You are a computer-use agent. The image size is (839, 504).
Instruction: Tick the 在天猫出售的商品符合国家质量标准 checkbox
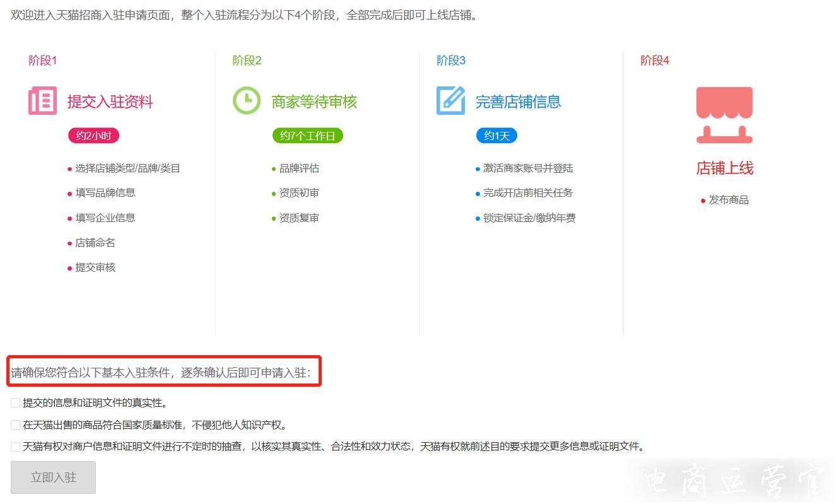[x=15, y=425]
